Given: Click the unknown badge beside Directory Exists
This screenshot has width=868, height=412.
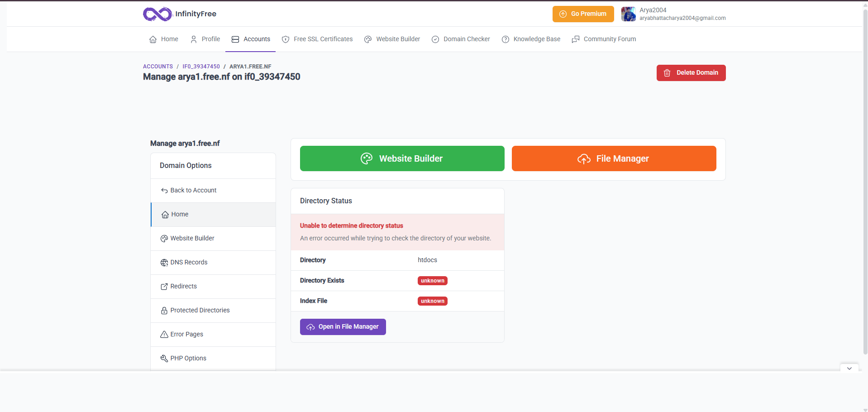Looking at the screenshot, I should 432,281.
